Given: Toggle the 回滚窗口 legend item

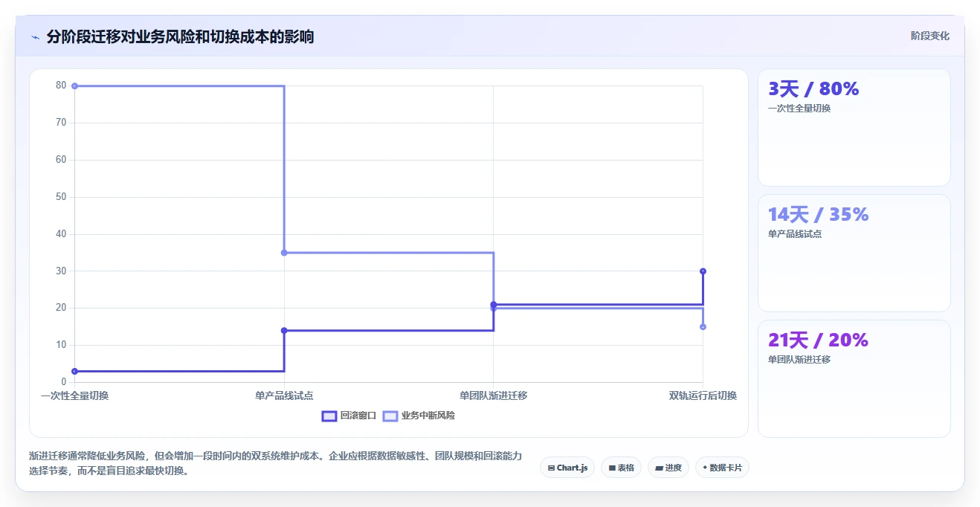Looking at the screenshot, I should 349,416.
